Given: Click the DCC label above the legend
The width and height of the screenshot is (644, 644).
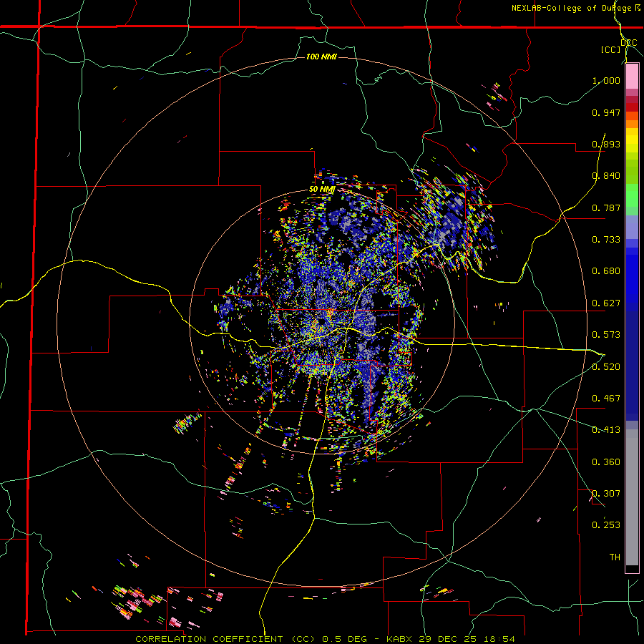Looking at the screenshot, I should click(629, 43).
